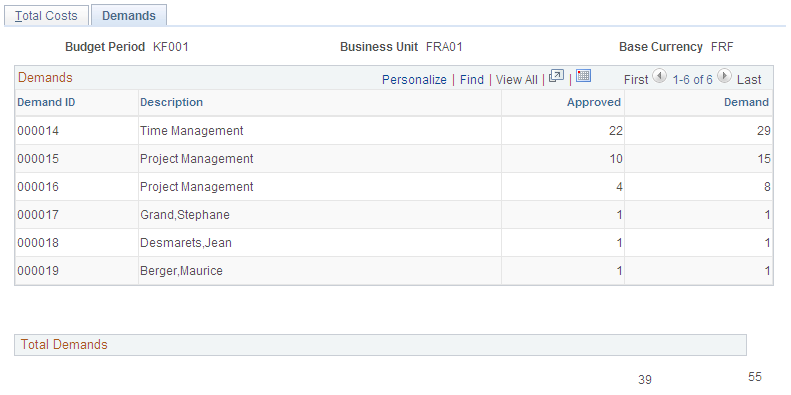Sort by Description column header
Viewport: 791px width, 395px height.
click(x=172, y=102)
